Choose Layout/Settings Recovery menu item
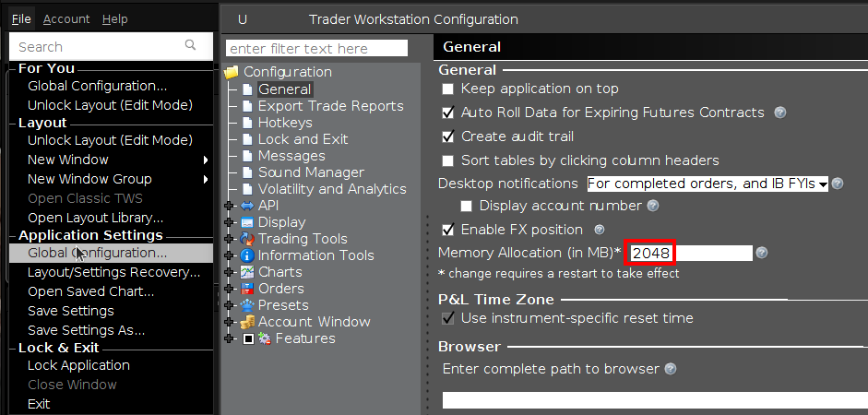 click(112, 272)
